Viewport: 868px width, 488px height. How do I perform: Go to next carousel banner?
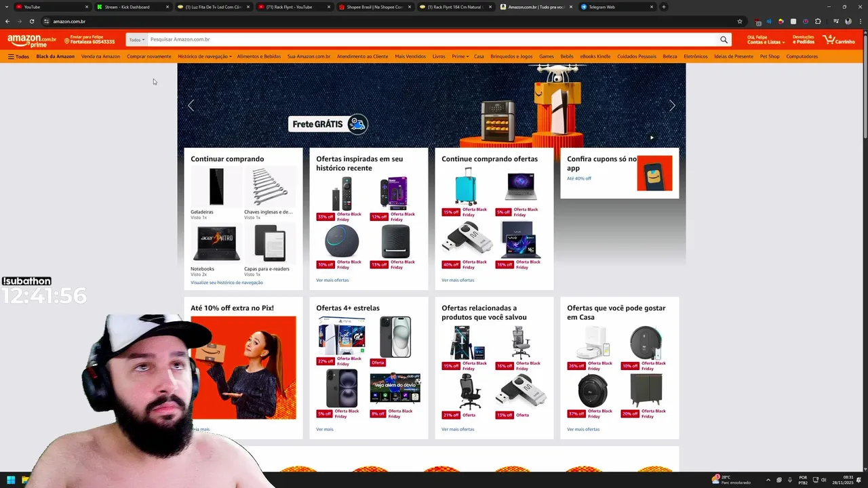(672, 105)
